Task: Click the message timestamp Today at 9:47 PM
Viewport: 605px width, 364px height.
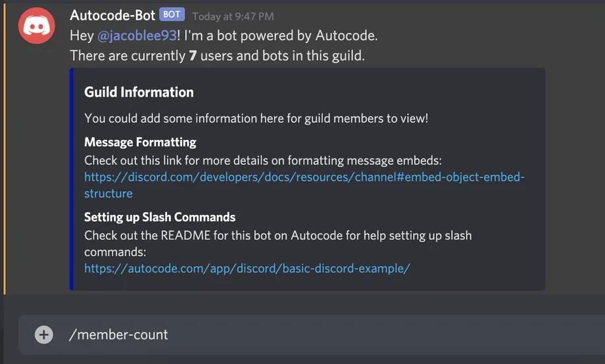Action: coord(233,16)
